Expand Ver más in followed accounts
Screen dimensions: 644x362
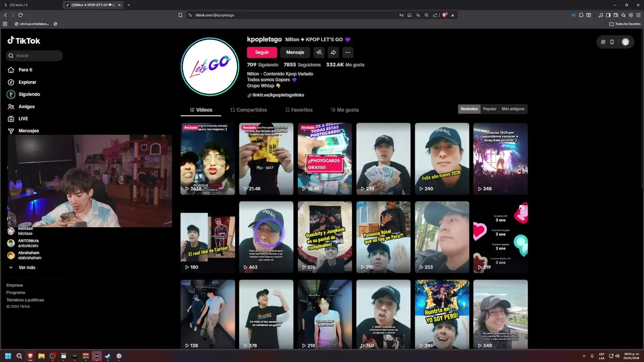tap(22, 267)
